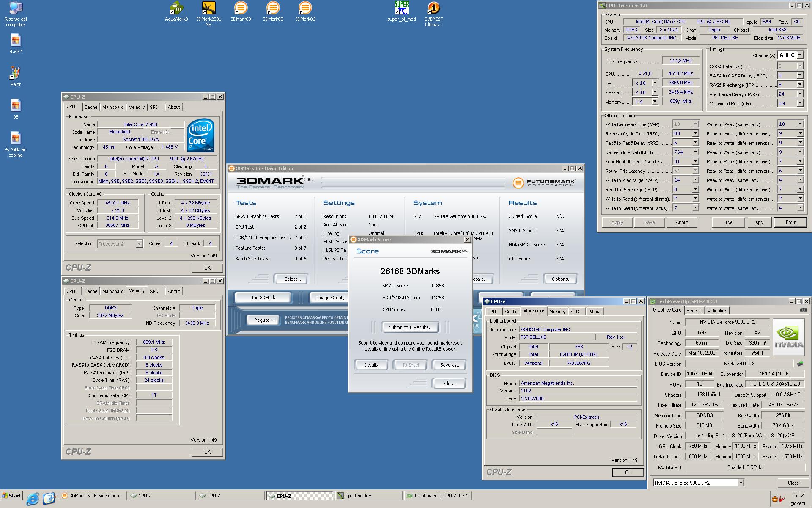Open Mainboard tab in memory CPU-Z window
Viewport: 812px width, 508px height.
pyautogui.click(x=113, y=291)
